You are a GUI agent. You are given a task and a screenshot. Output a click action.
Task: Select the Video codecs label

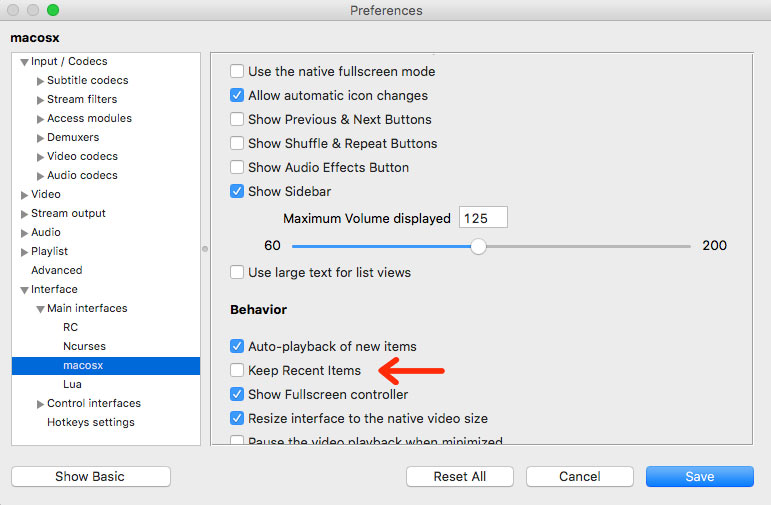click(83, 156)
